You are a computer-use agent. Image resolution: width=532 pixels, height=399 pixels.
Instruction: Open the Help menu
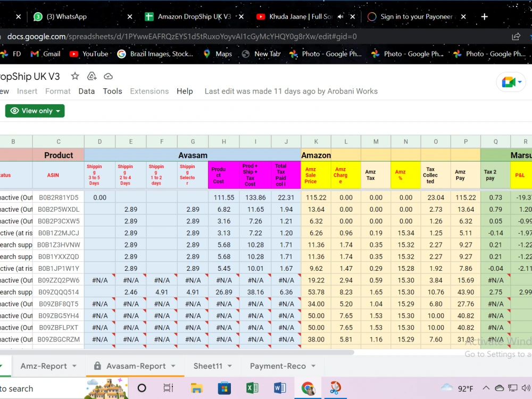pyautogui.click(x=185, y=92)
